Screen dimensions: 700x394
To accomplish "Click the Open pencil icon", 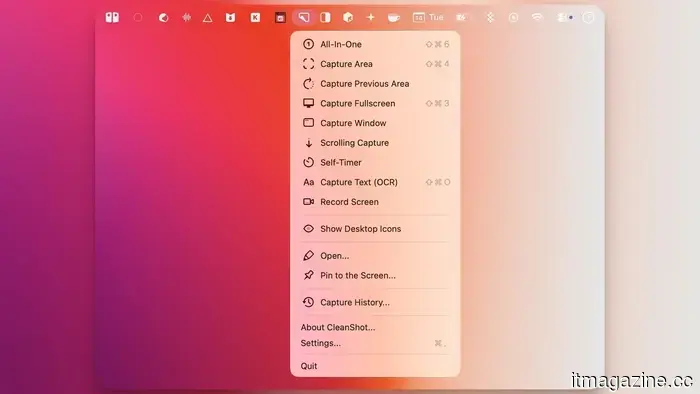I will point(308,256).
